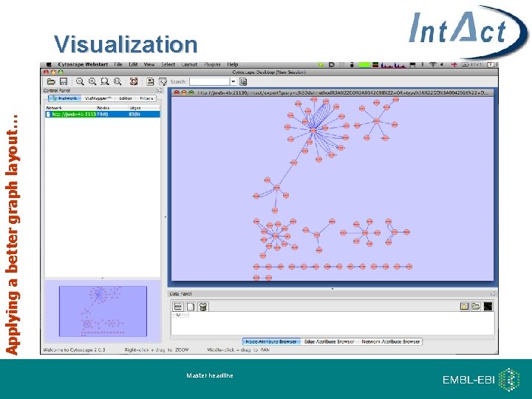Click Select Attributes icon in Data Panel
The height and width of the screenshot is (399, 532).
[x=178, y=307]
